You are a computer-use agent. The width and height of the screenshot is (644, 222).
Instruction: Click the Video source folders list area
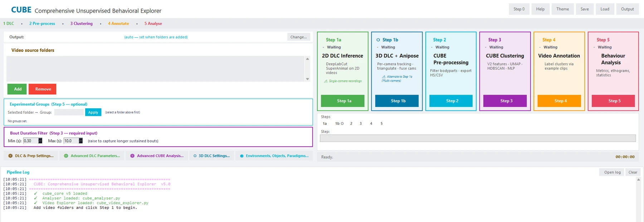click(156, 69)
